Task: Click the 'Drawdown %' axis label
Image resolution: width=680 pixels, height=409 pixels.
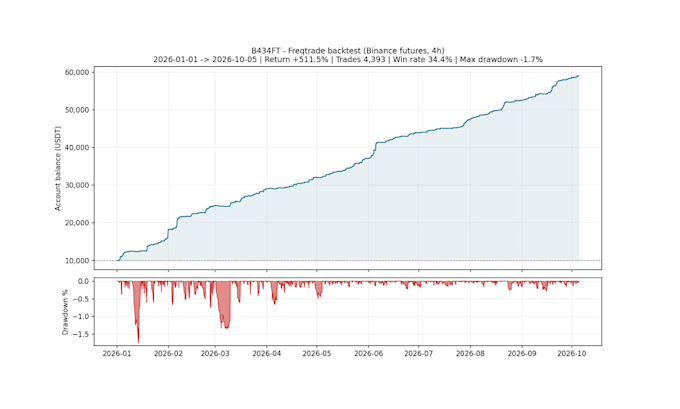Action: pos(65,312)
